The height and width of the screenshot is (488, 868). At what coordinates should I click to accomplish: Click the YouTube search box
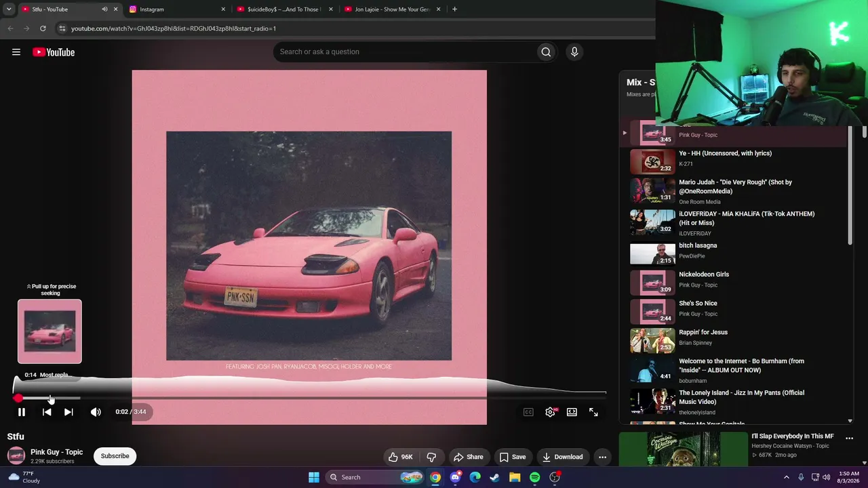click(404, 52)
